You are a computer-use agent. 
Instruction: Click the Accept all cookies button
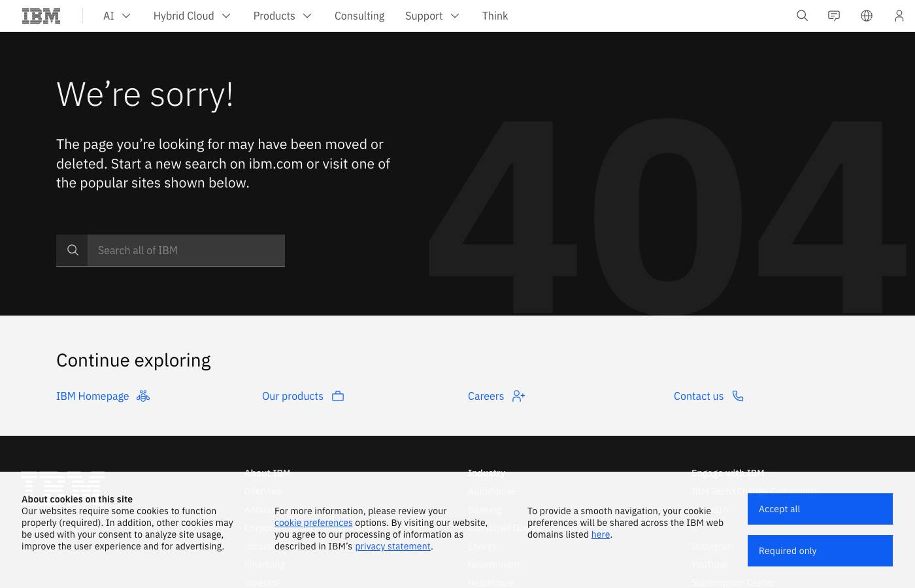[820, 508]
